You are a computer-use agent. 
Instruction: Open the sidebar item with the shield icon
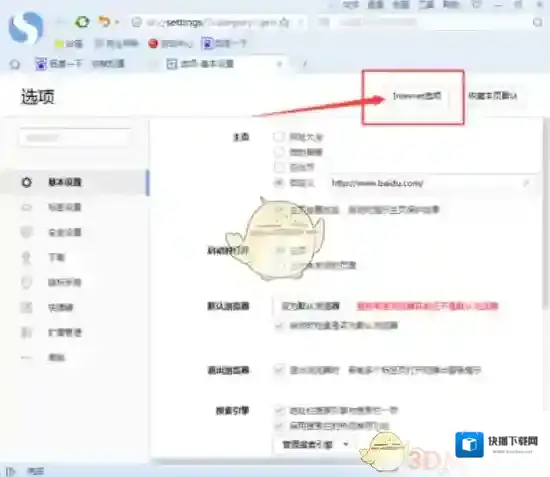click(64, 232)
